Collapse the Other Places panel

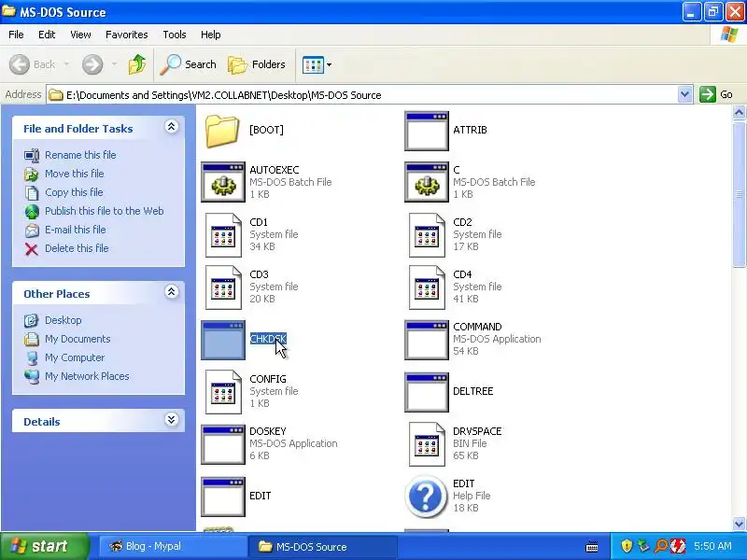tap(172, 291)
